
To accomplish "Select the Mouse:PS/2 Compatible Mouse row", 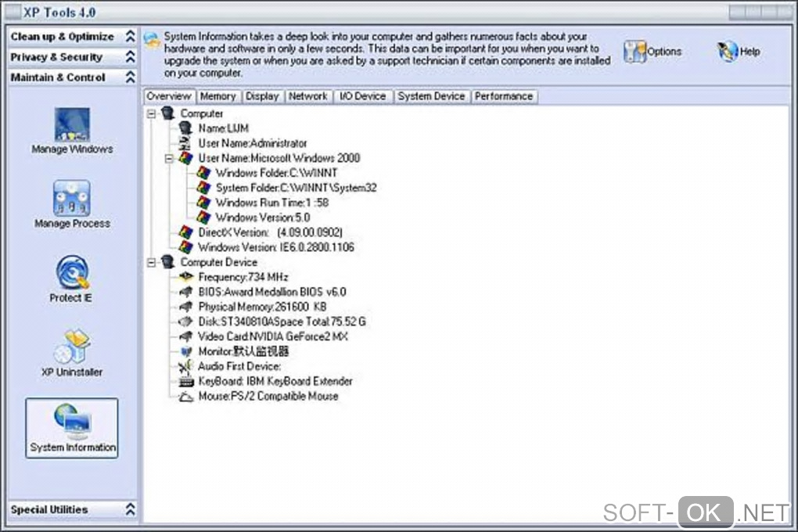I will coord(268,396).
